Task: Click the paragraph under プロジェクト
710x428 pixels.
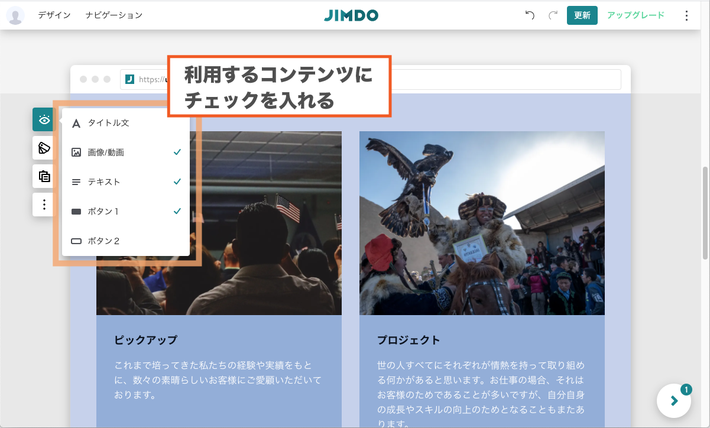Action: pos(481,394)
